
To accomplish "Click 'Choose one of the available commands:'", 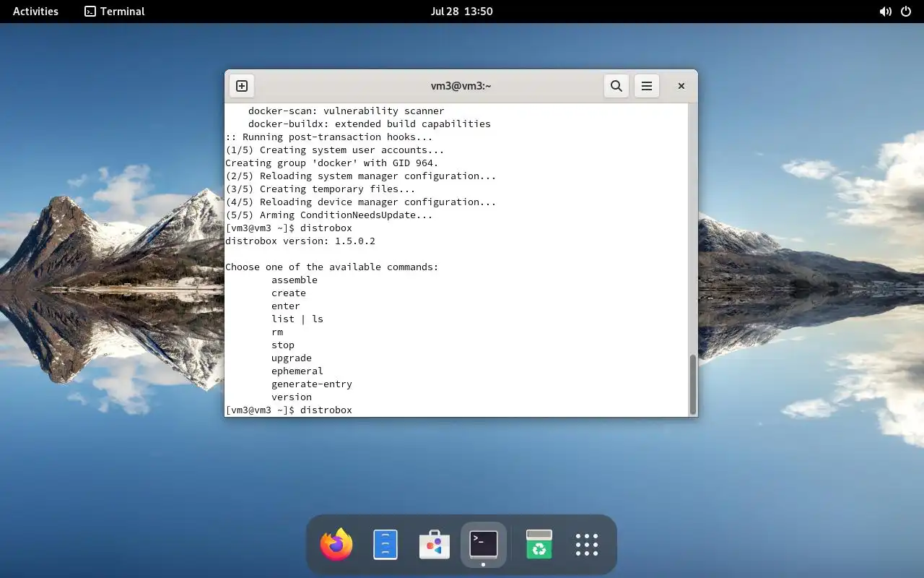I will tap(332, 267).
